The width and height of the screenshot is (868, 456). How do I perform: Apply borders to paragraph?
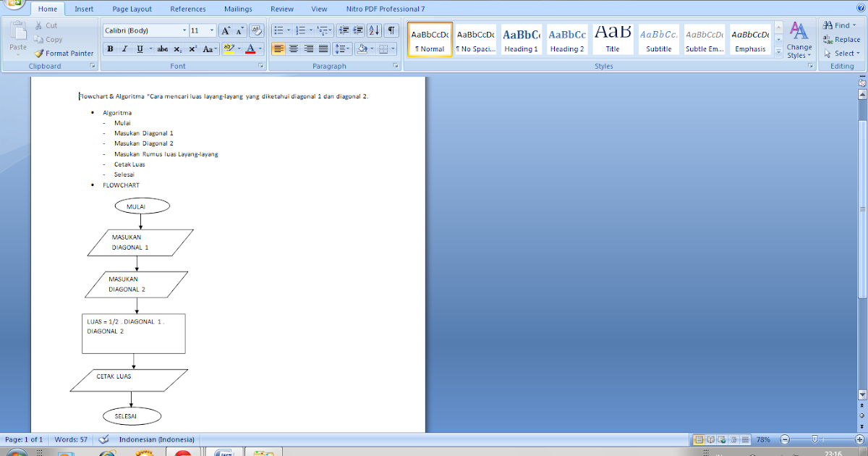click(x=383, y=49)
